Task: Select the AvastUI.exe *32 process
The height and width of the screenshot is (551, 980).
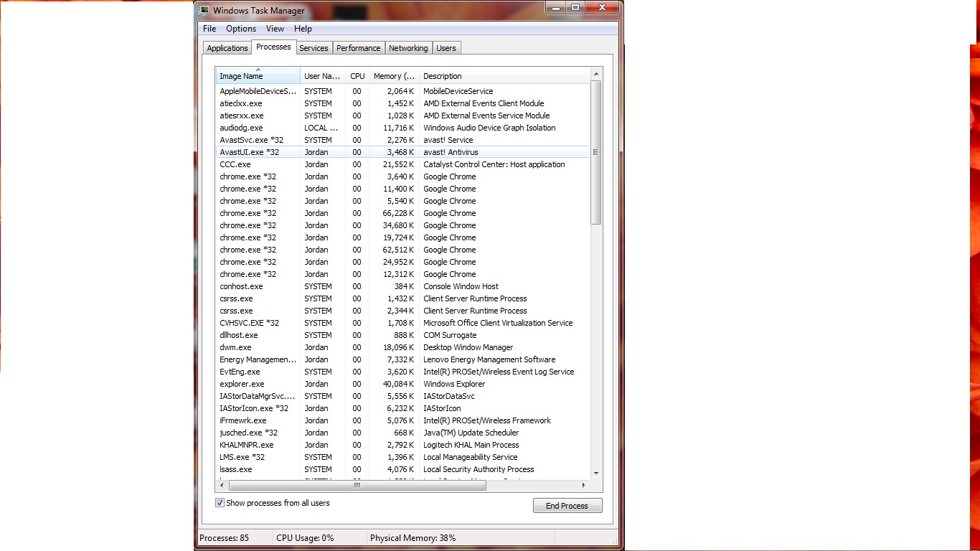Action: coord(403,152)
